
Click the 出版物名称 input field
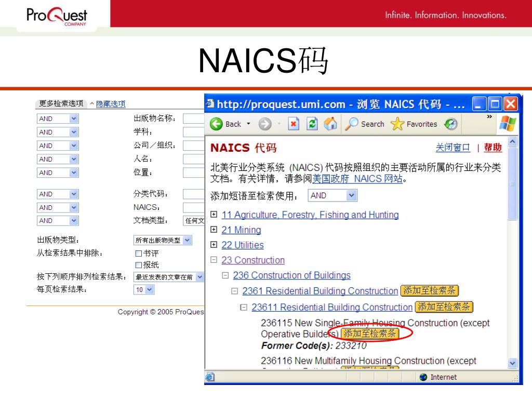coord(194,119)
